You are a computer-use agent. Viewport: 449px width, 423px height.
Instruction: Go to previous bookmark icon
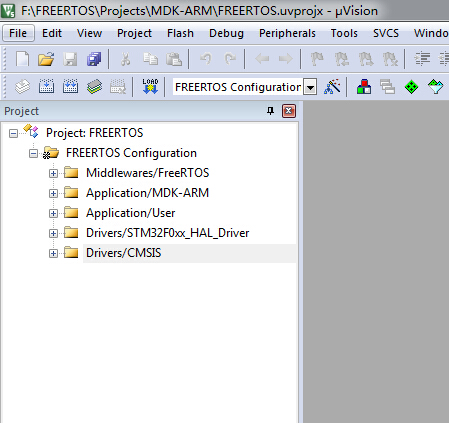click(342, 59)
